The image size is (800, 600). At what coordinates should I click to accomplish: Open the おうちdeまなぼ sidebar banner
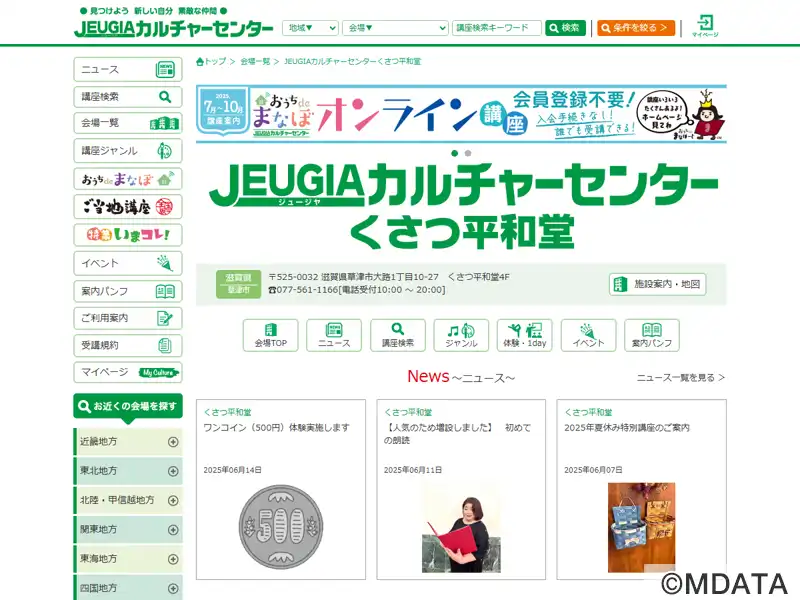tap(128, 179)
